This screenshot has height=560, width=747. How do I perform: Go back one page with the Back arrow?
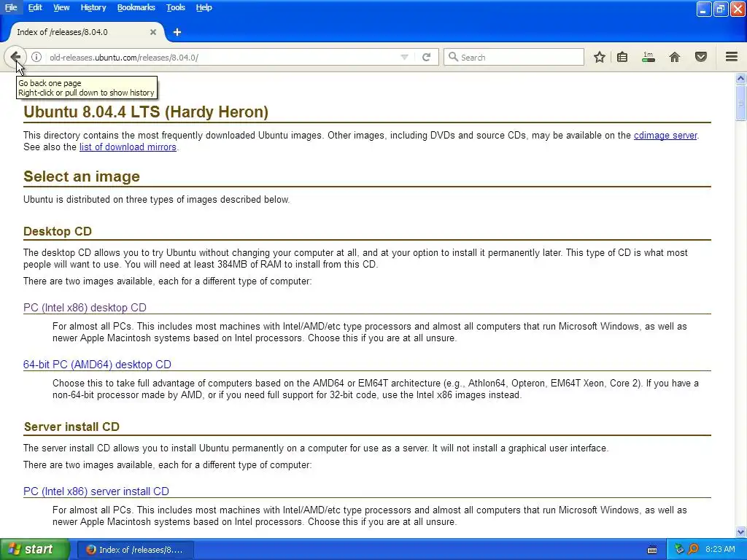pyautogui.click(x=15, y=57)
